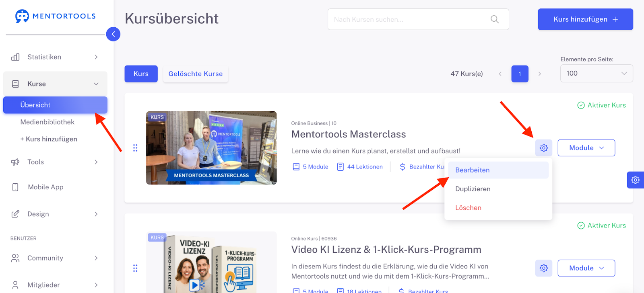Click the Tools megaphone icon
This screenshot has height=293, width=644.
(15, 162)
